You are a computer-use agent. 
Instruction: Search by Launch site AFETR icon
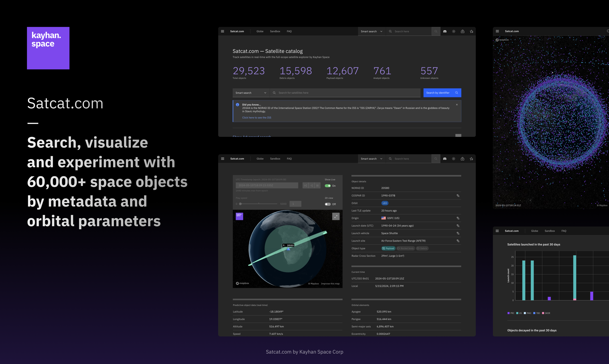458,241
